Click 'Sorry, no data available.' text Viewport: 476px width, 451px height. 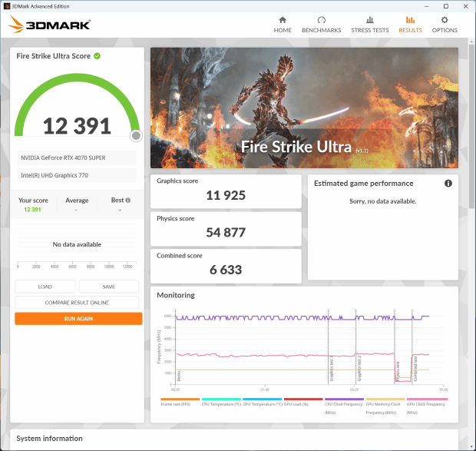383,201
